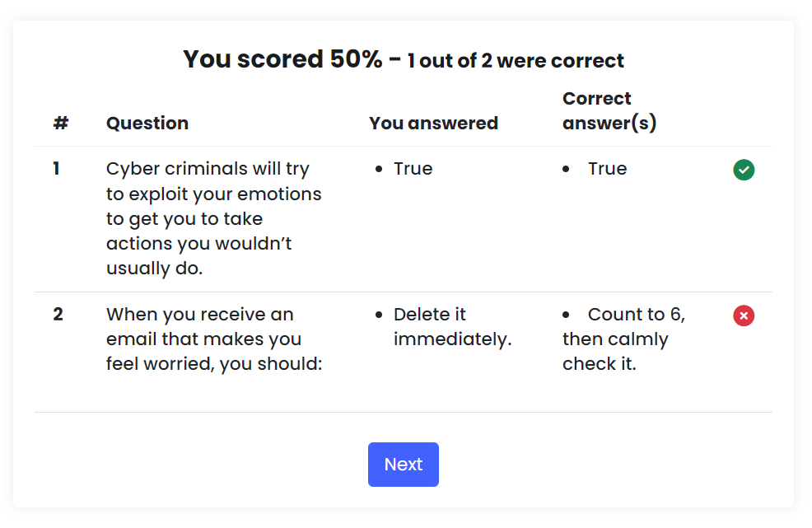Click the bullet before your 'True' answer
The height and width of the screenshot is (528, 812).
coord(379,169)
